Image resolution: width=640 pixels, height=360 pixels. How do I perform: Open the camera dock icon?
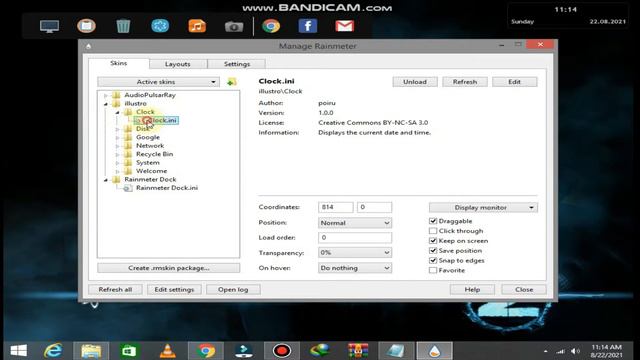pyautogui.click(x=234, y=27)
